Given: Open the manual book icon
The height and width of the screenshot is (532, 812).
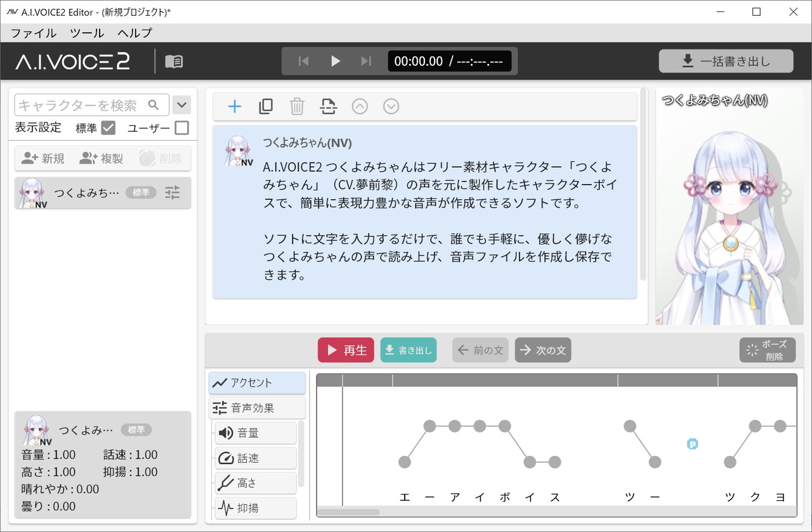Looking at the screenshot, I should 174,62.
